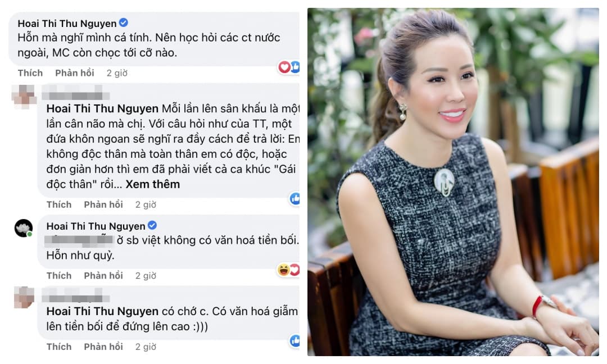Click the blurred tagged name in the third comment
Screen dimensions: 607x364
pyautogui.click(x=79, y=240)
